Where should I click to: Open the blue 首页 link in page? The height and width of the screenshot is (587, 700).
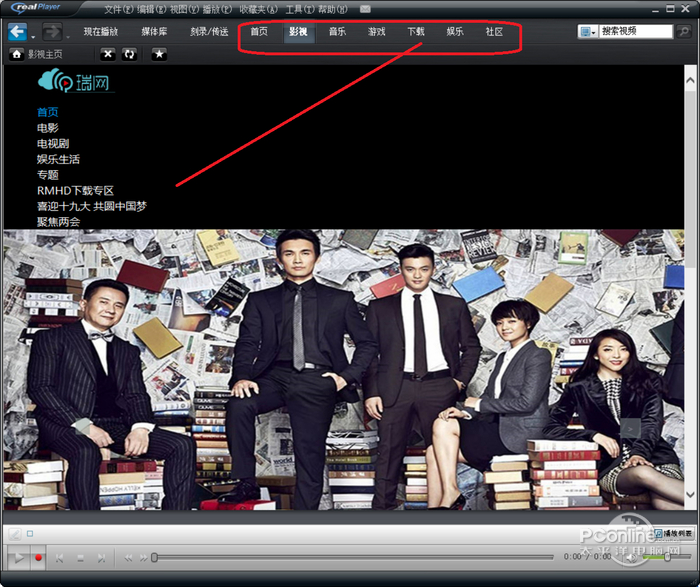(47, 112)
